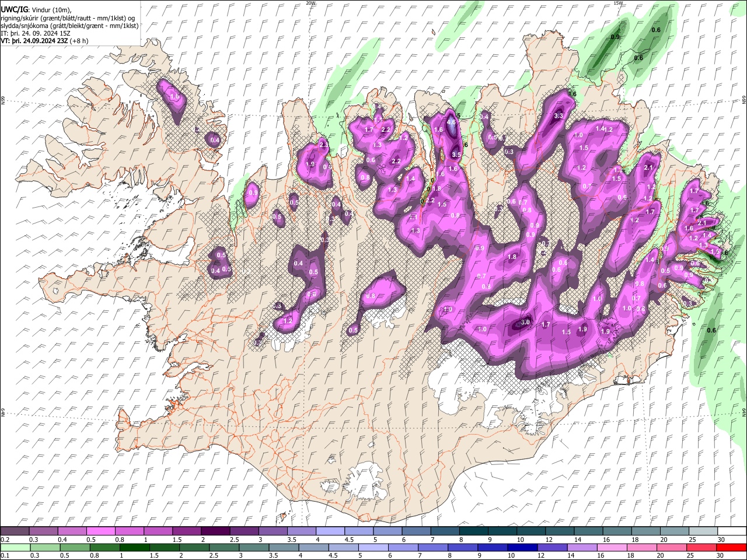Click the snow legend swatch between 0.5 and 0.8

pyautogui.click(x=101, y=531)
